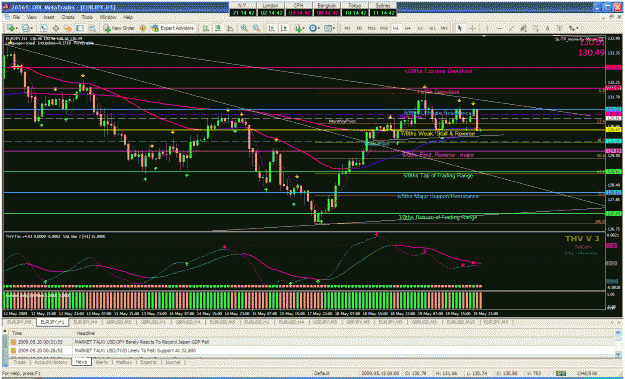Select the M5 timeframe
The image size is (625, 379).
point(360,28)
